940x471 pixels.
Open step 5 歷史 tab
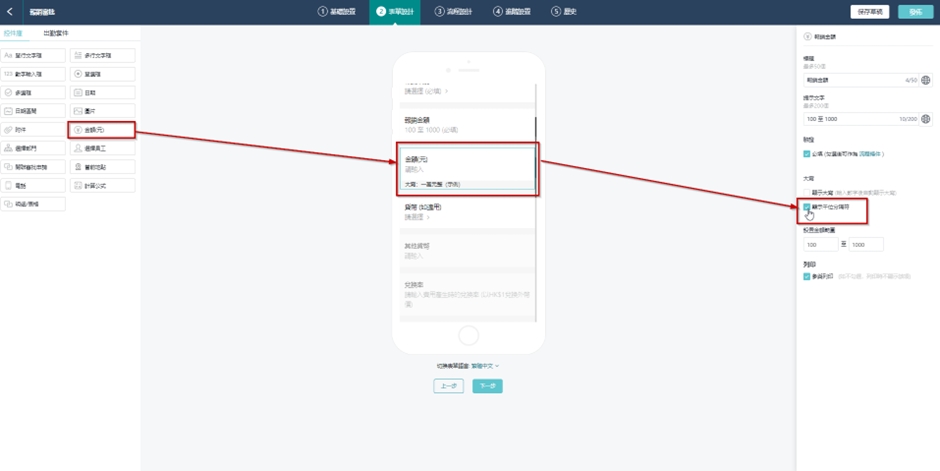[x=564, y=11]
